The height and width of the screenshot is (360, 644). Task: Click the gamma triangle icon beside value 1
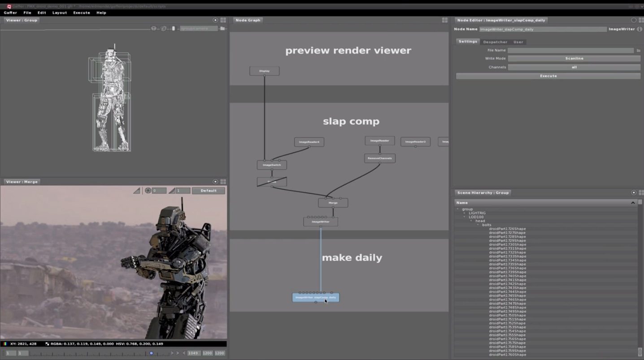pyautogui.click(x=172, y=191)
